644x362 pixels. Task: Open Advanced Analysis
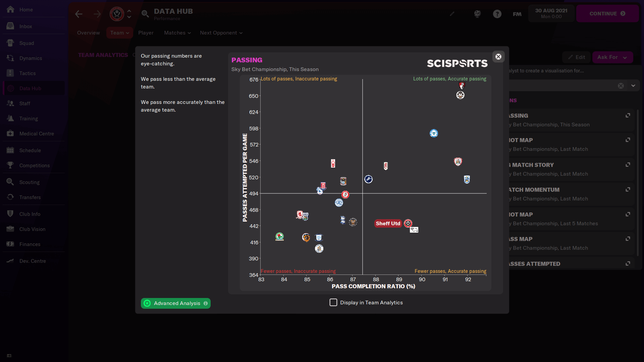point(175,303)
